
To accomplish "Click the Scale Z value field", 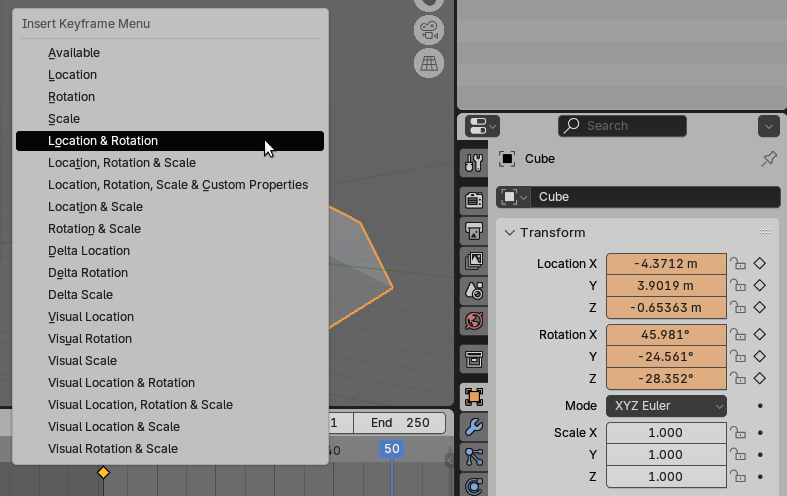I will (666, 477).
